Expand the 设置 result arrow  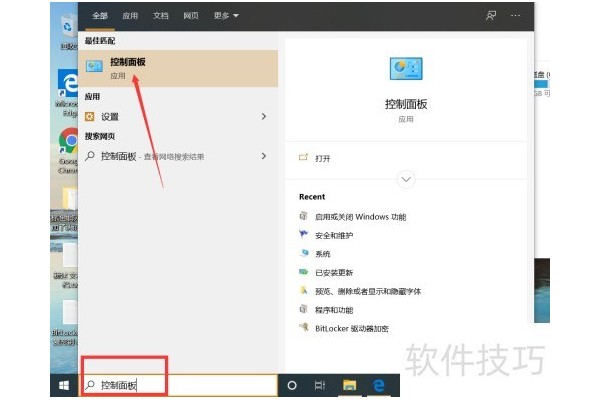pos(264,116)
